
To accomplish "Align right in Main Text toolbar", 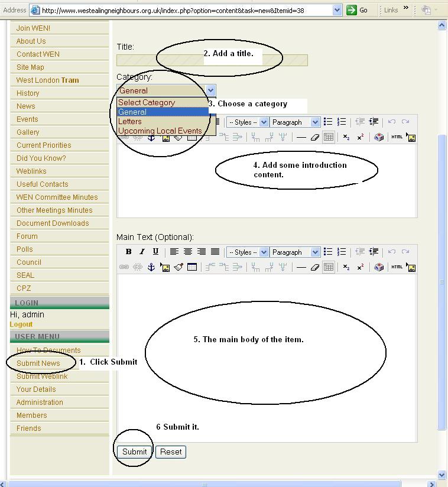I will (x=202, y=252).
